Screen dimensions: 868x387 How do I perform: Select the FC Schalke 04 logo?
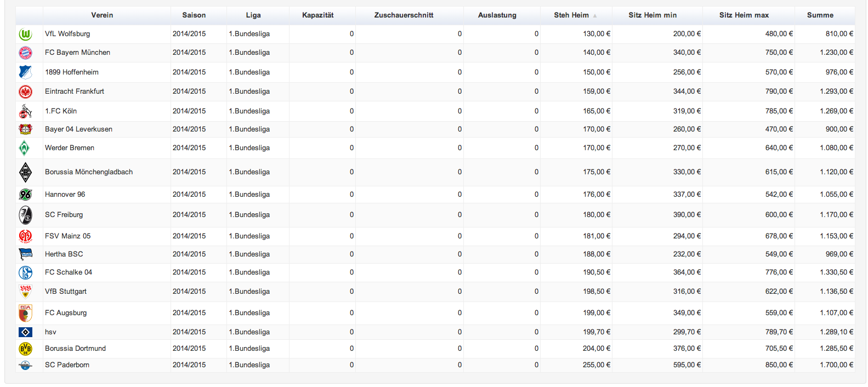click(x=25, y=272)
